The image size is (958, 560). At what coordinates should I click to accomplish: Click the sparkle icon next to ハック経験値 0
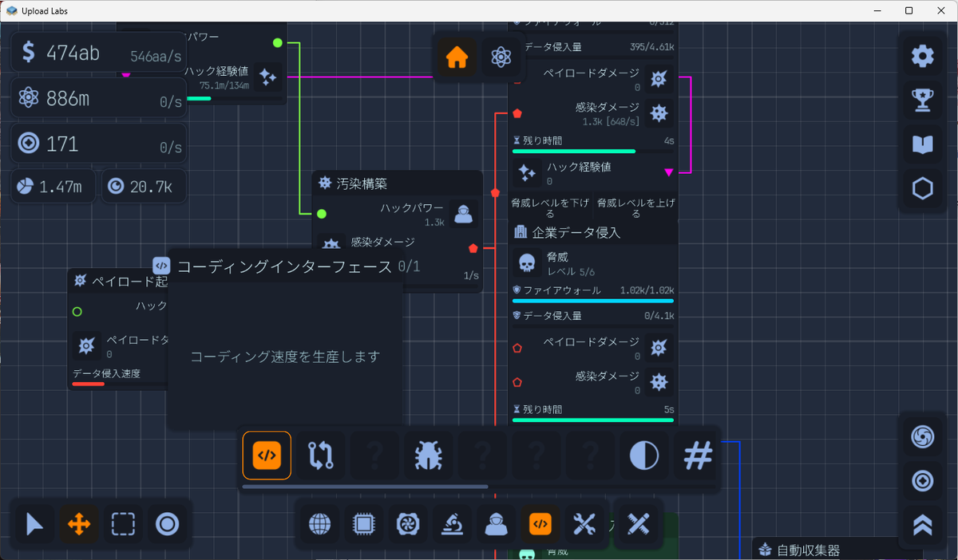(526, 172)
